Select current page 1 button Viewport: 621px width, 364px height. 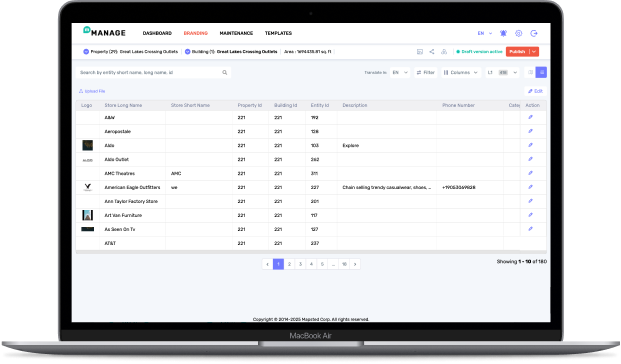click(x=278, y=264)
